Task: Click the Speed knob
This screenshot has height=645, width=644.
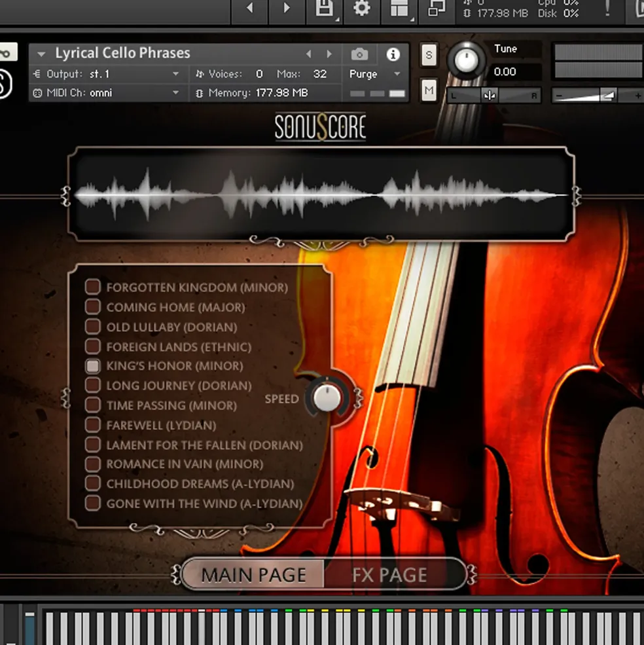Action: 327,397
